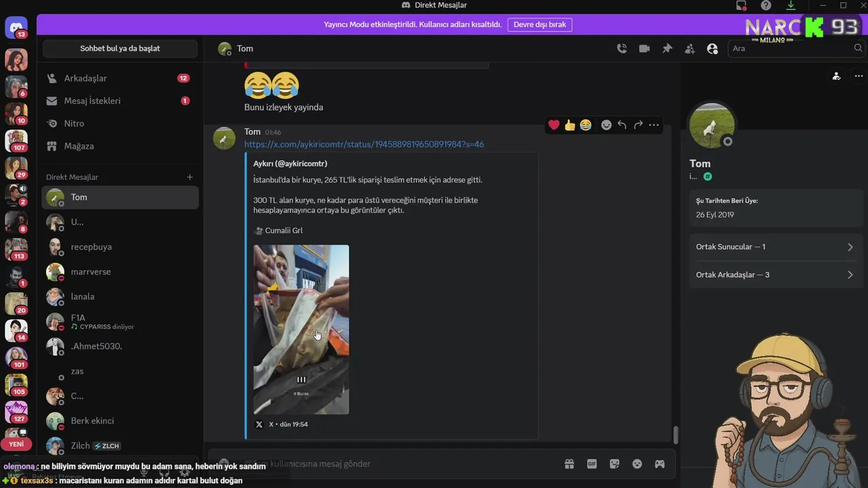Open DM with Zilch

point(120,445)
